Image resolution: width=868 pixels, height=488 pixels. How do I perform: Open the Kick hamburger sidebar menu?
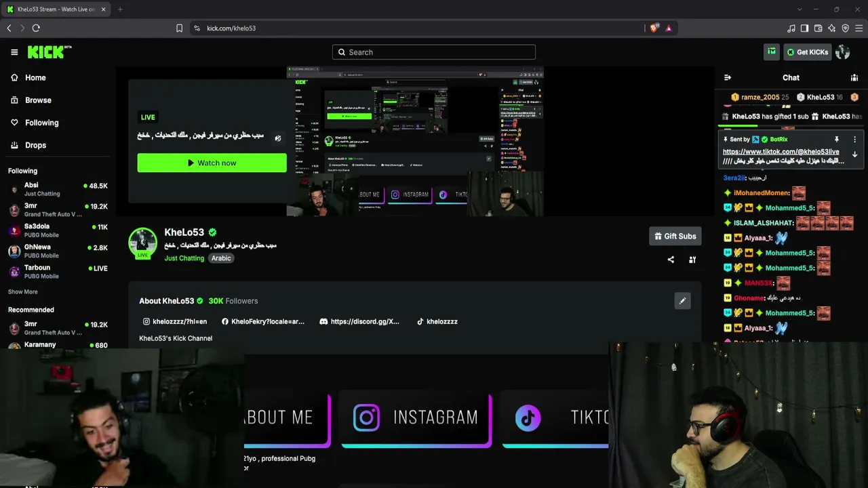(14, 52)
